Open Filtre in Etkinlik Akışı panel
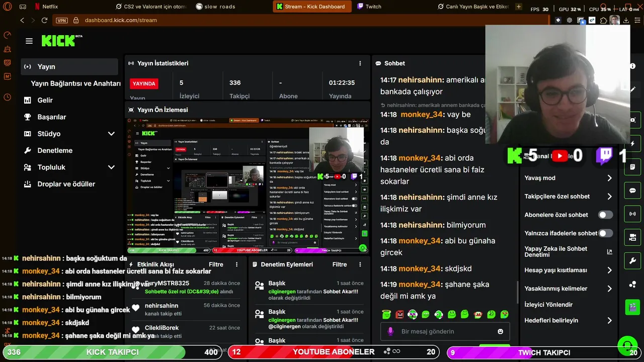The image size is (644, 362). 216,264
